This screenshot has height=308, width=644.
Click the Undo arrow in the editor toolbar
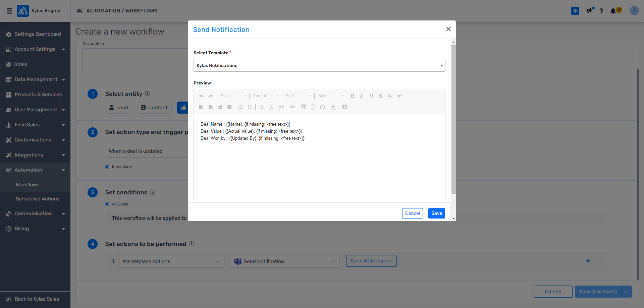pyautogui.click(x=201, y=96)
